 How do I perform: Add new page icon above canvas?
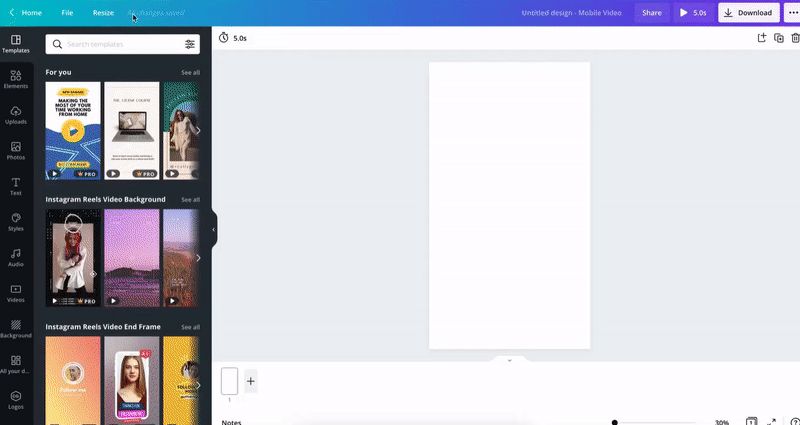(761, 38)
